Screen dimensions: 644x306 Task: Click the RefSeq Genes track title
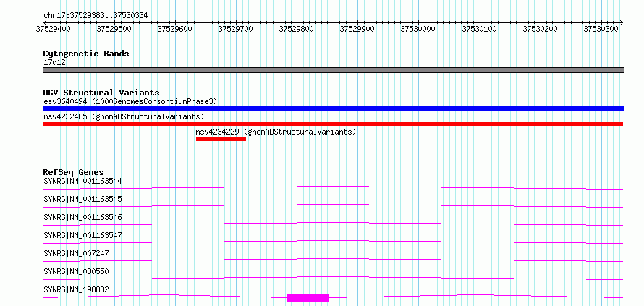tap(74, 172)
